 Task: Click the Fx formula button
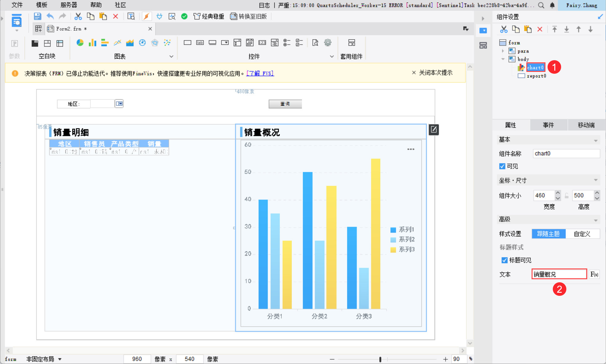click(594, 274)
